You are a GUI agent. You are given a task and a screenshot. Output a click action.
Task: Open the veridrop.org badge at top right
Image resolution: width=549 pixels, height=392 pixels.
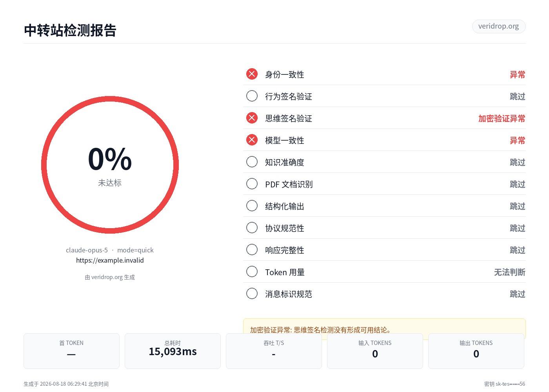pos(499,26)
